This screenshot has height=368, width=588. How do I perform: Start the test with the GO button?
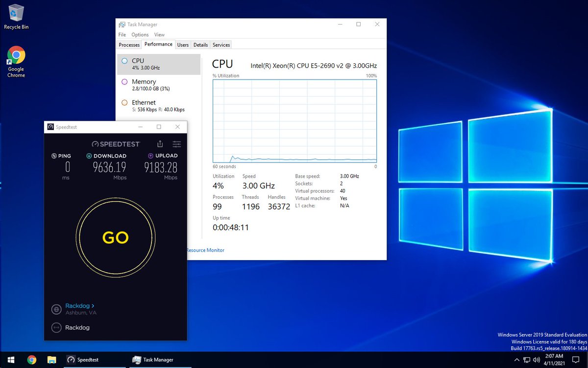tap(116, 238)
